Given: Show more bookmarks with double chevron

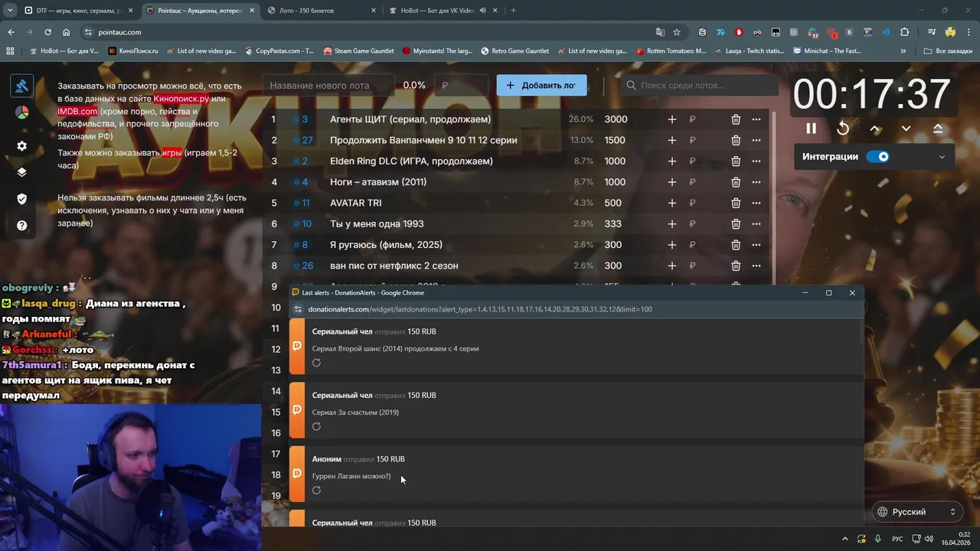Looking at the screenshot, I should tap(903, 51).
